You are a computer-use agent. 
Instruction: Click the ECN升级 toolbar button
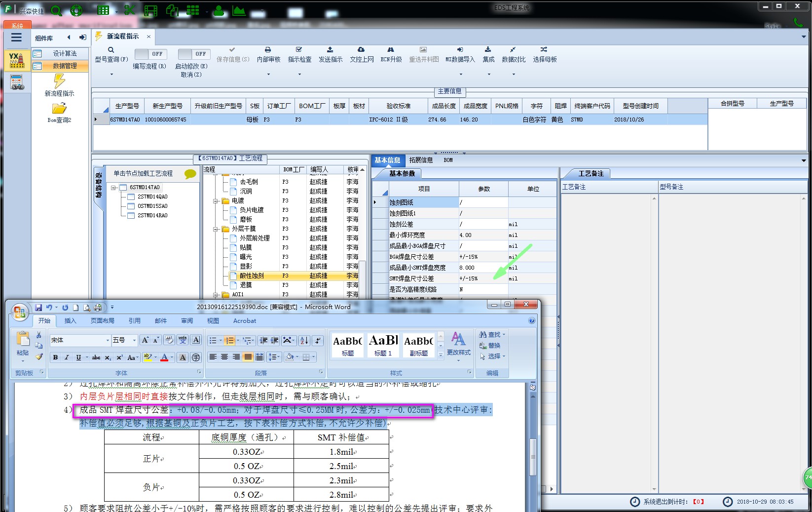pos(391,54)
